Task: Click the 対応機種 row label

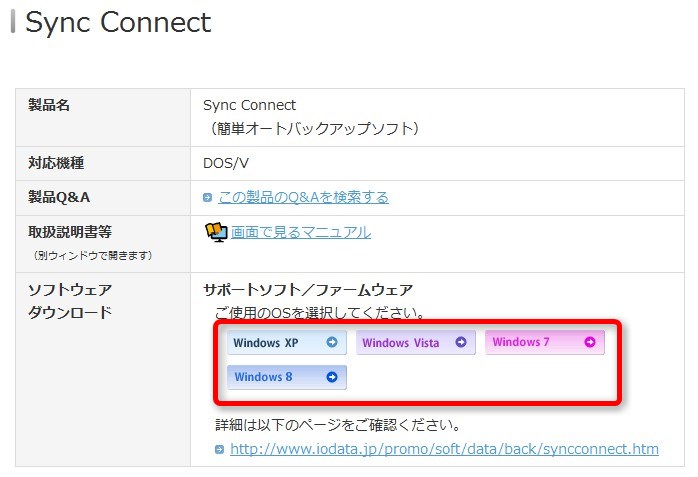Action: tap(56, 163)
